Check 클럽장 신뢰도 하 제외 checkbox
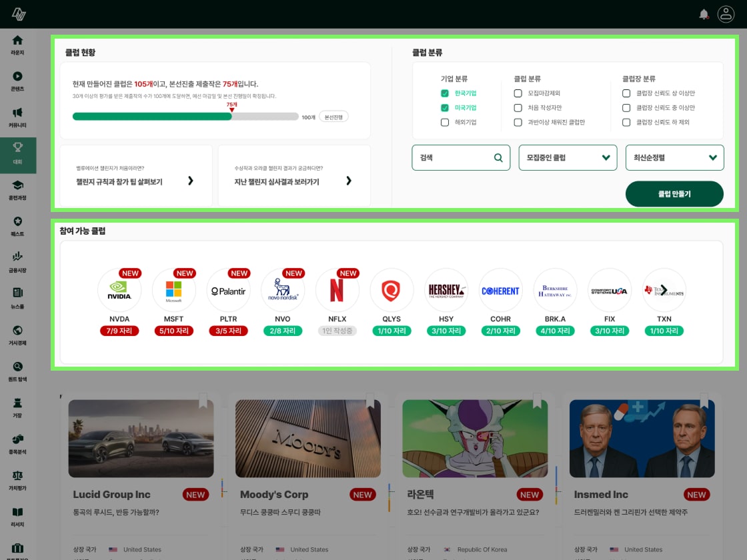Image resolution: width=747 pixels, height=560 pixels. click(626, 123)
